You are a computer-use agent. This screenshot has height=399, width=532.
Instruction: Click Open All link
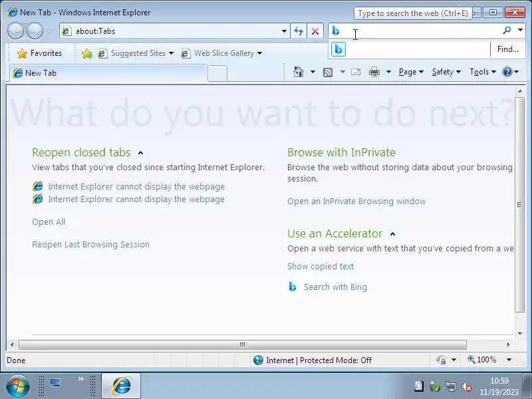click(49, 222)
